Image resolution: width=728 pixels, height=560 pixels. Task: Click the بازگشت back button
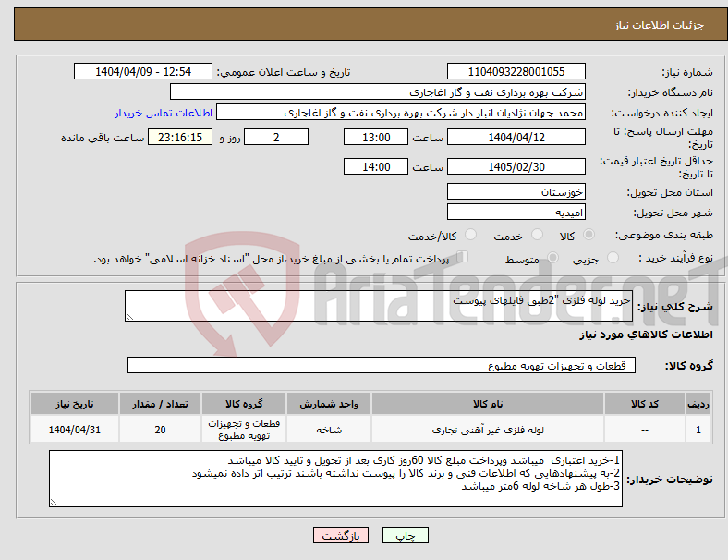tap(341, 535)
